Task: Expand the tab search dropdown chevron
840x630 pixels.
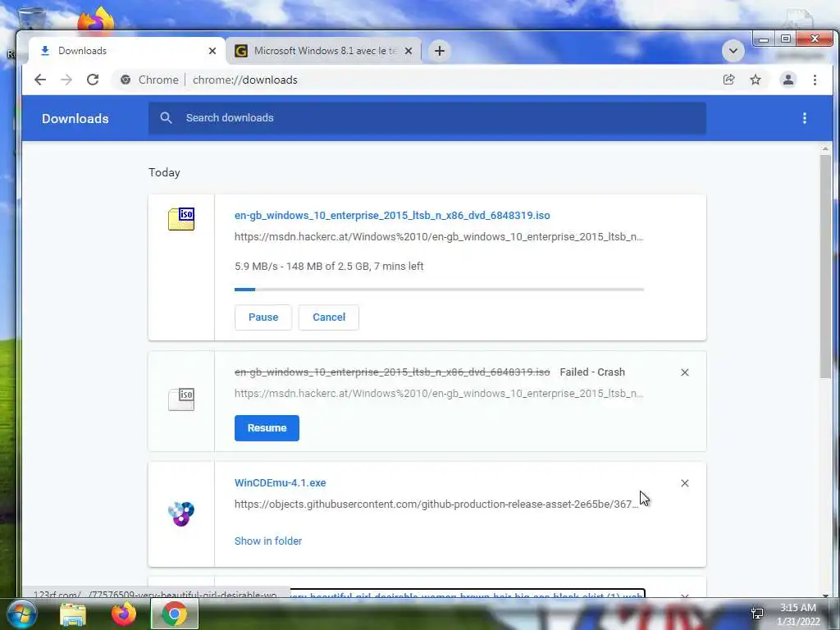Action: click(x=733, y=52)
